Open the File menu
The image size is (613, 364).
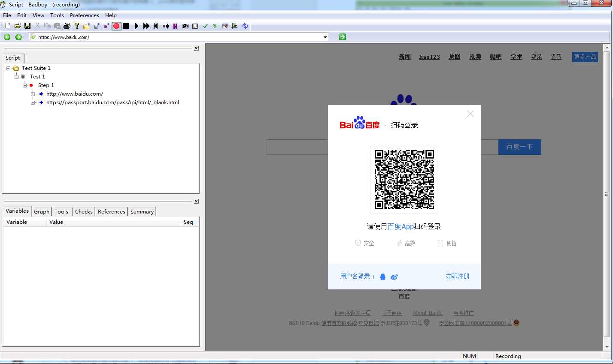tap(7, 15)
